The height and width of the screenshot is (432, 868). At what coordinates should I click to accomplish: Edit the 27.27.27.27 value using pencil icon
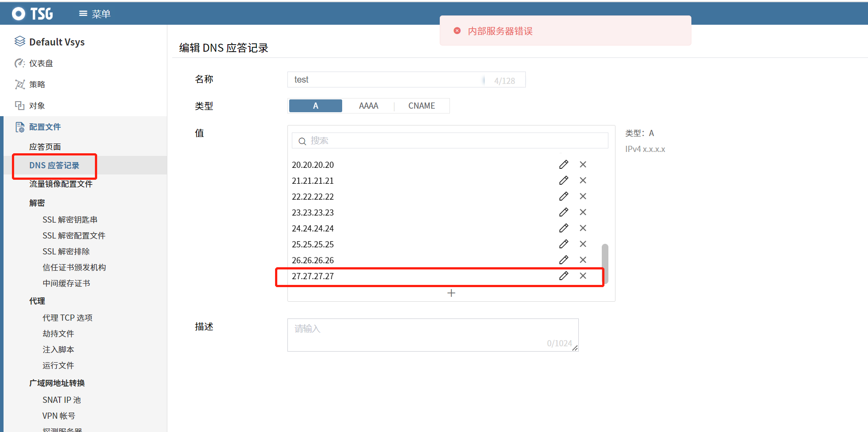563,276
